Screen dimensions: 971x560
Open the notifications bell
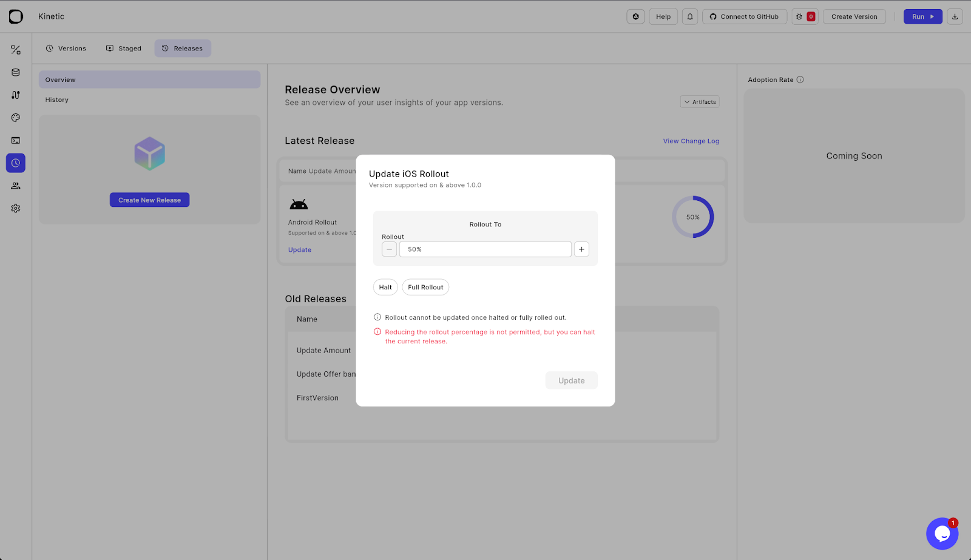690,16
